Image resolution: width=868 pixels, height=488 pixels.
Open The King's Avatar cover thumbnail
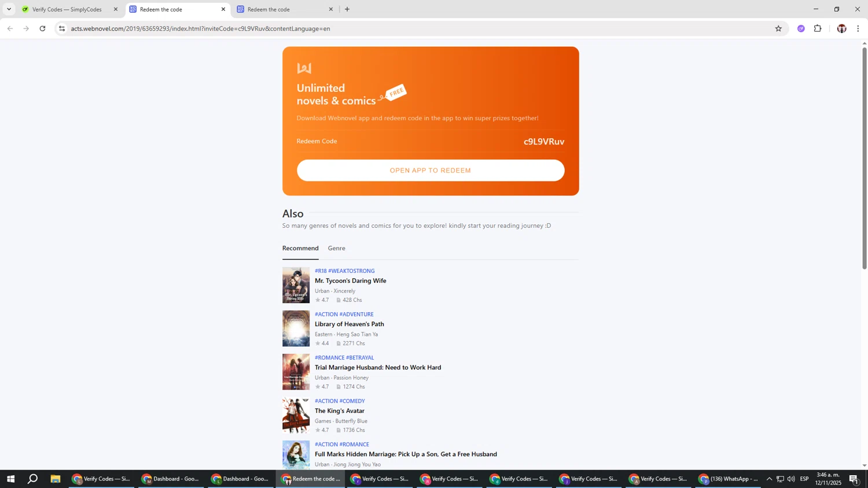296,415
